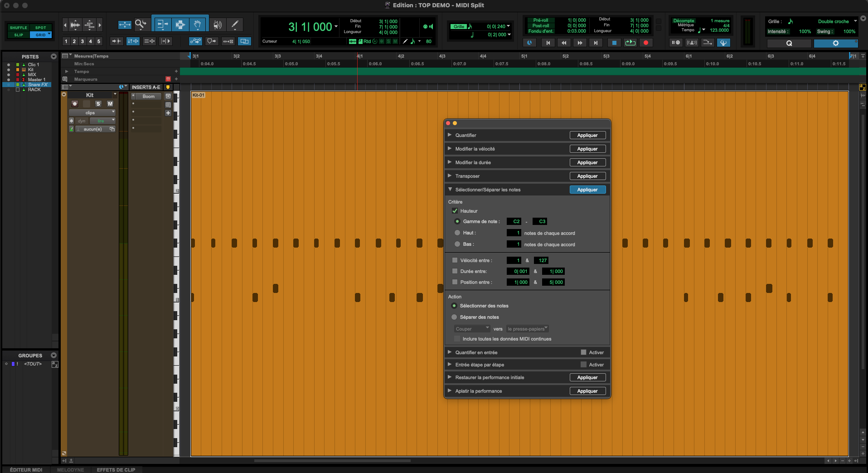Toggle the metronome click button
The image size is (868, 473).
click(692, 43)
